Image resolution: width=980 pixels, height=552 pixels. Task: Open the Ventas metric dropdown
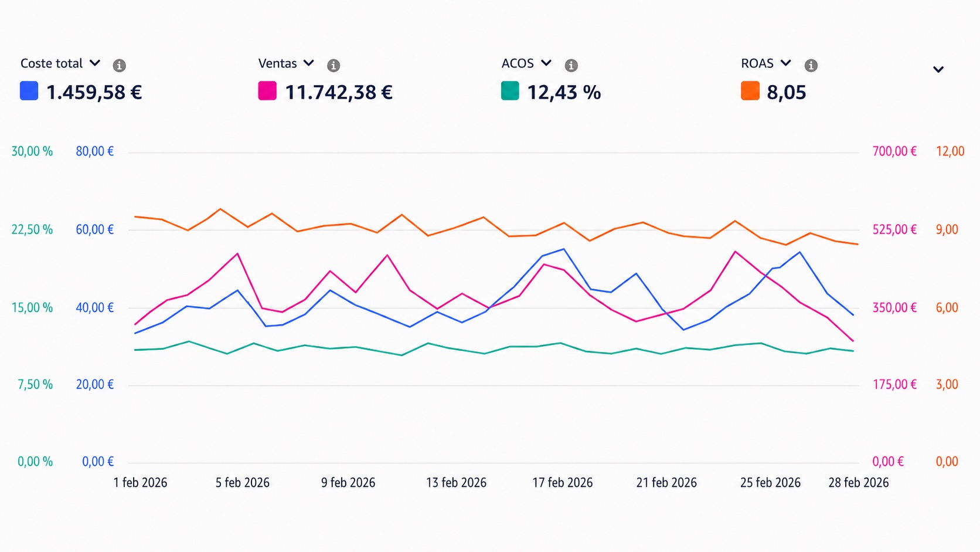[x=286, y=63]
